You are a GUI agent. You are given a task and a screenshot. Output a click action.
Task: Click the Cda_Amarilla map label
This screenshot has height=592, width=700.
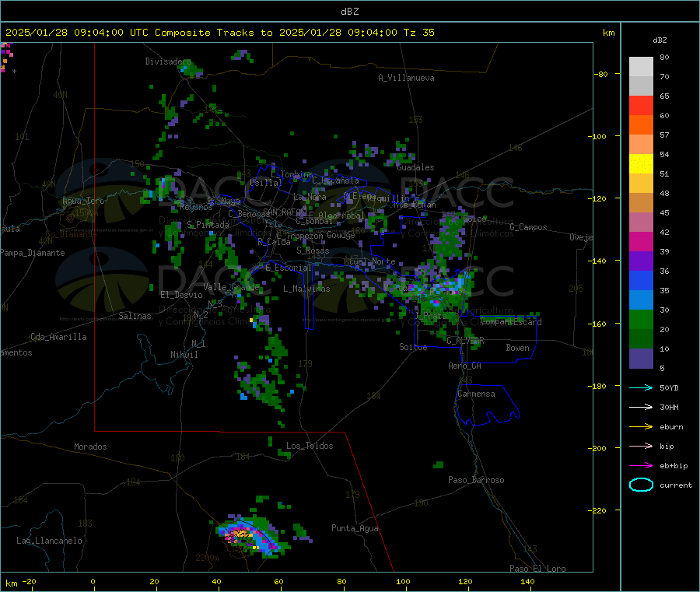point(58,337)
